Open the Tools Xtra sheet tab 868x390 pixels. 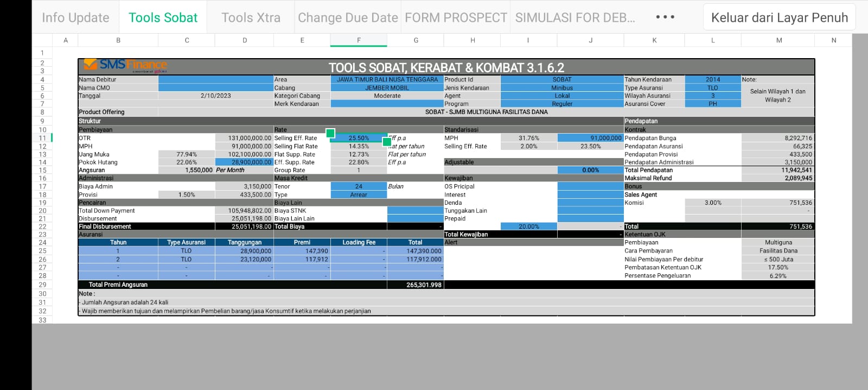point(251,17)
